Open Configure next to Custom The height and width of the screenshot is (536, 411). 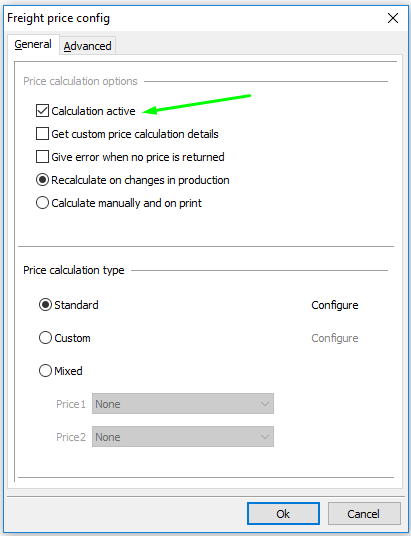point(335,338)
